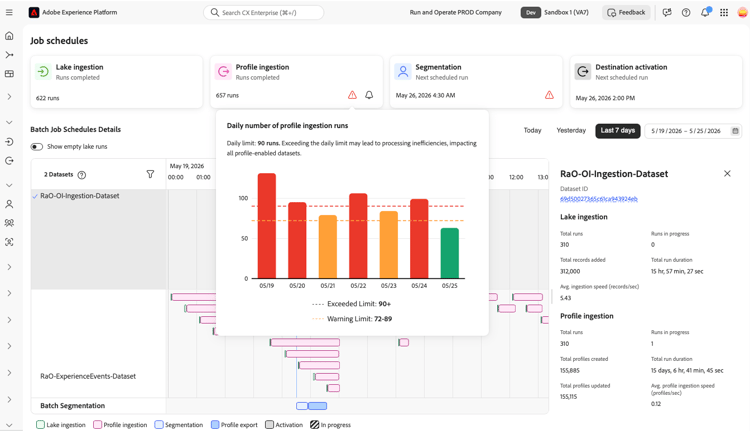This screenshot has height=431, width=750.
Task: Select the Last 7 days filter
Action: point(618,131)
